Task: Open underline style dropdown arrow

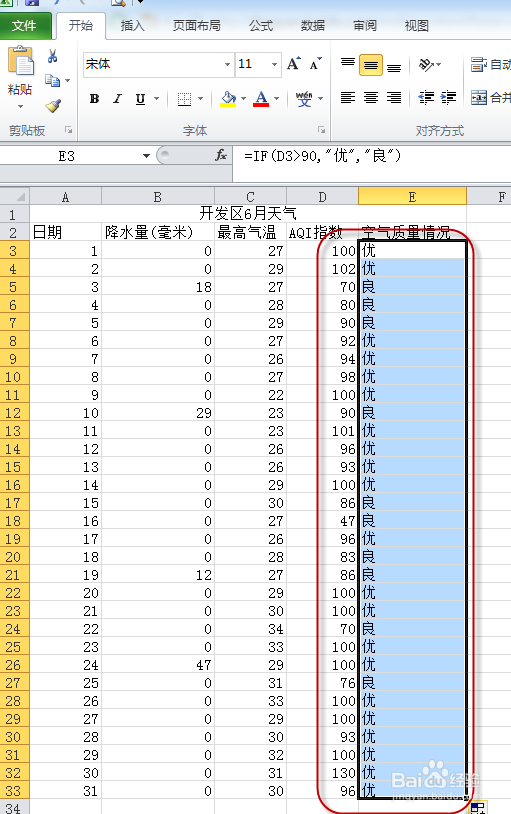Action: point(156,99)
